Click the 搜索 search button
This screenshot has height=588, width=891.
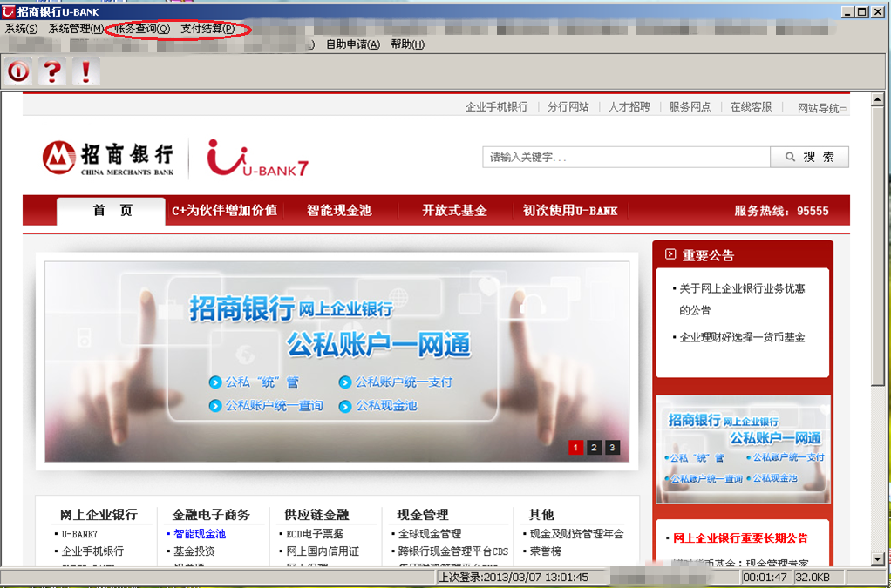pyautogui.click(x=810, y=157)
